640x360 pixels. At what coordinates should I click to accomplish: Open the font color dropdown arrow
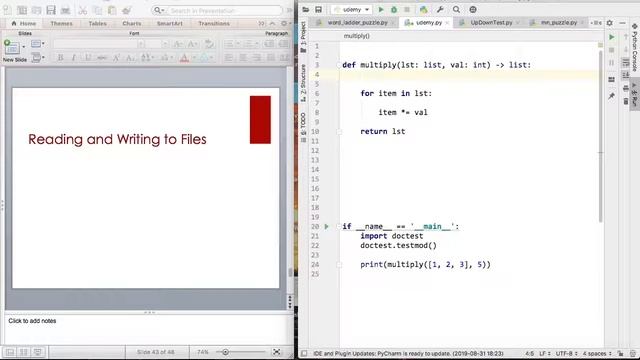195,58
